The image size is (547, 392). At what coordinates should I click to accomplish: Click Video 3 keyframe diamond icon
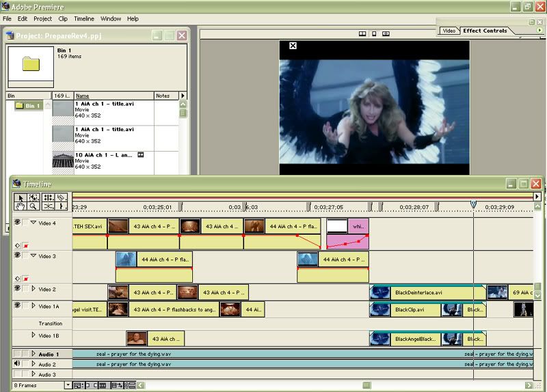coord(18,279)
